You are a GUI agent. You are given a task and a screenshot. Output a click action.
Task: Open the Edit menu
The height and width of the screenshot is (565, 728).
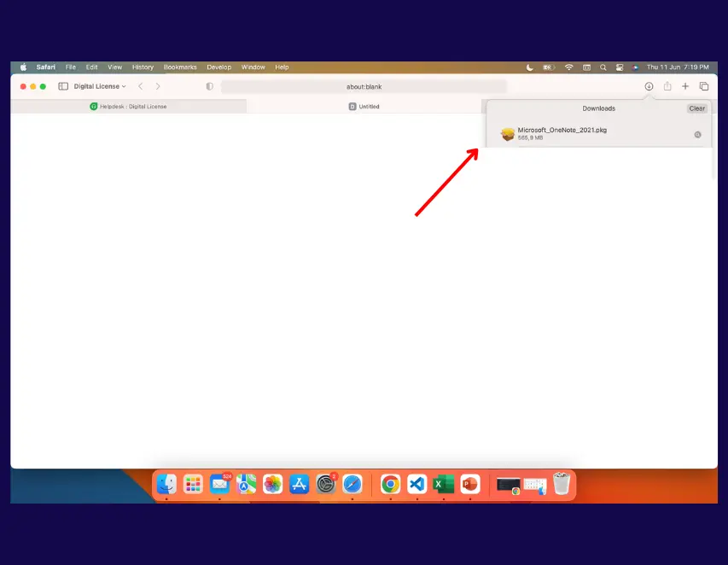[x=91, y=67]
